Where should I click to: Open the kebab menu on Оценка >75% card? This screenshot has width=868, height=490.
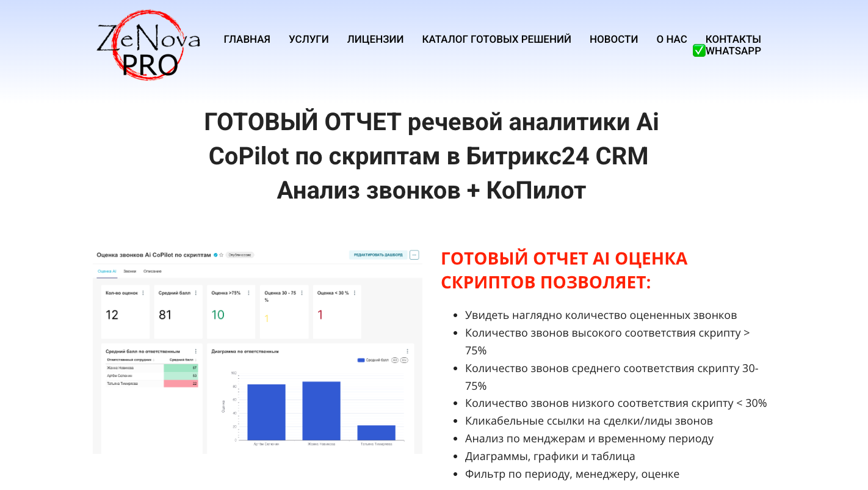tap(249, 293)
